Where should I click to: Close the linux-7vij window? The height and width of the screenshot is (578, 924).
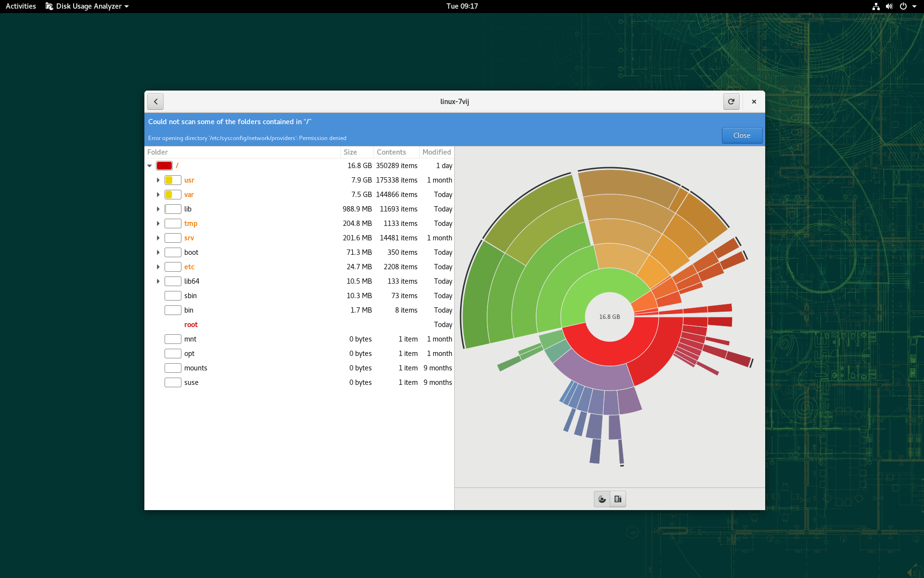pos(754,102)
